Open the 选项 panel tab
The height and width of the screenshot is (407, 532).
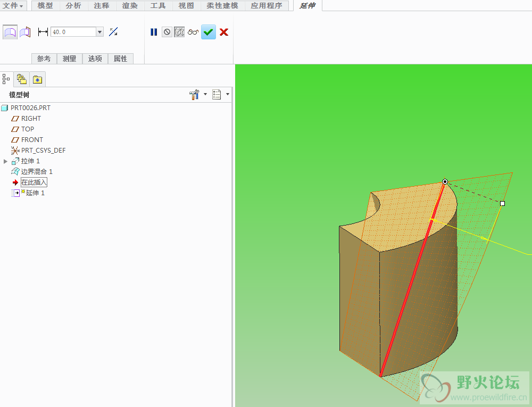point(95,59)
